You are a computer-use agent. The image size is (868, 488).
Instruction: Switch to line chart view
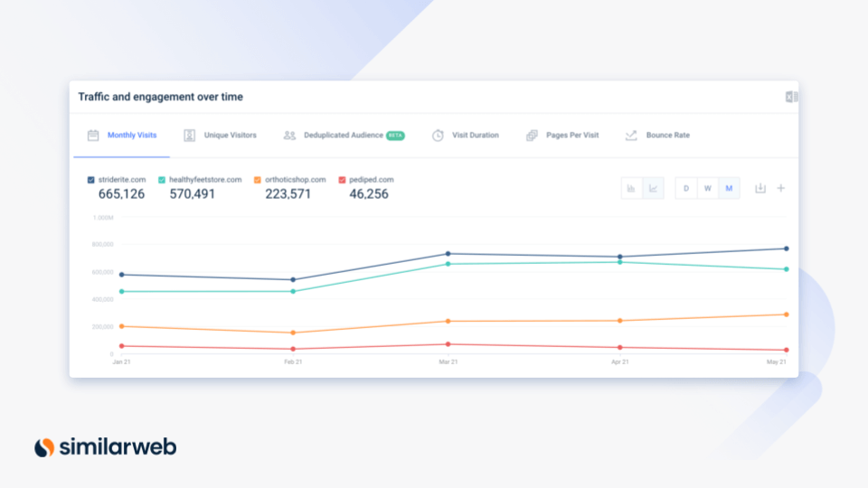click(x=653, y=189)
